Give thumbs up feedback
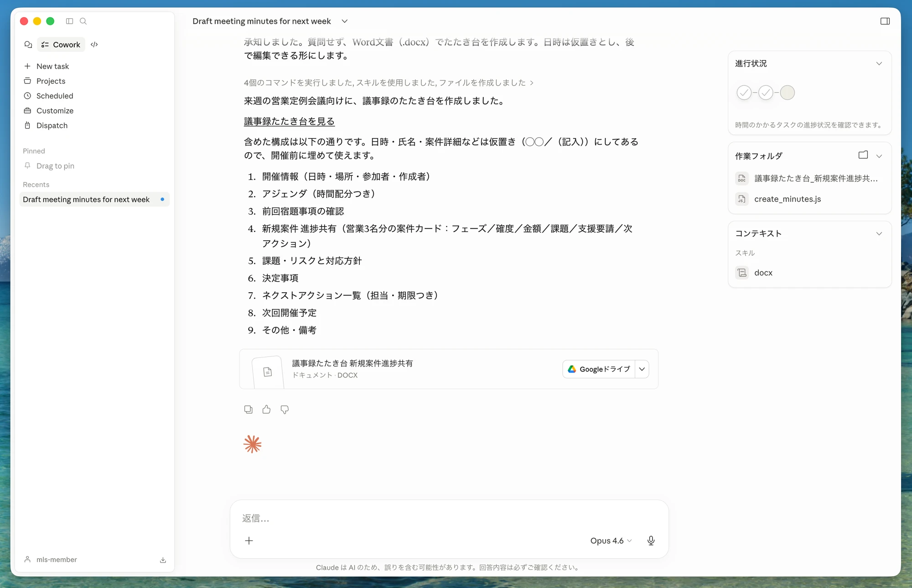The height and width of the screenshot is (588, 912). click(266, 409)
